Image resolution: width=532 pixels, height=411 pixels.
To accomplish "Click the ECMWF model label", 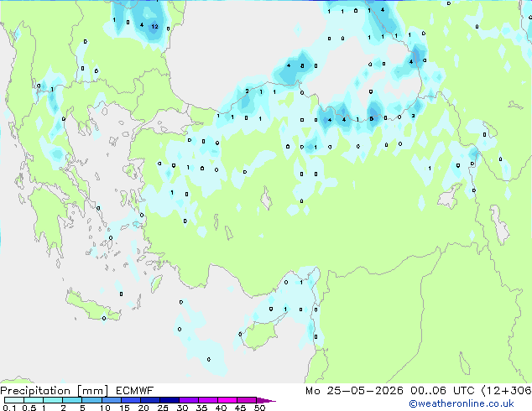I will tap(135, 391).
